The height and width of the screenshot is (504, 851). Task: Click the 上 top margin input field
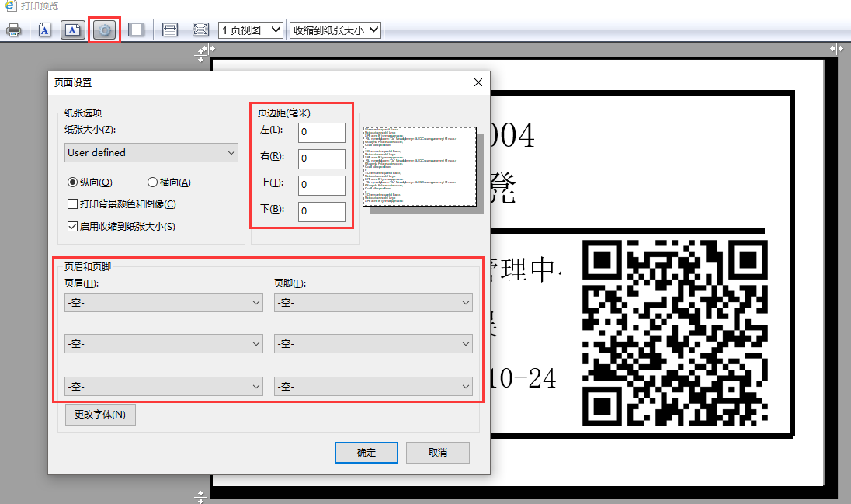(321, 185)
